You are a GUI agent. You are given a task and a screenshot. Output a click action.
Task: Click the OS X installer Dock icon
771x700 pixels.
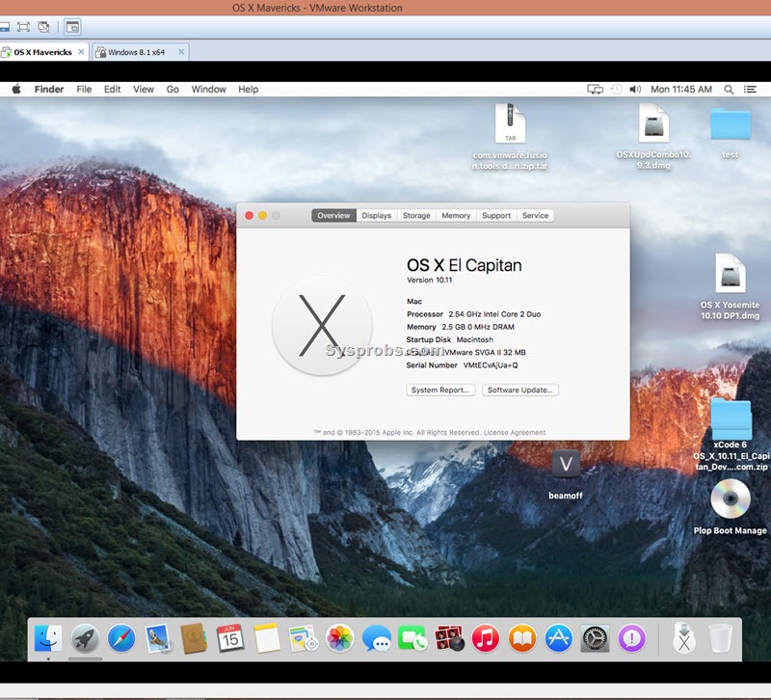tap(684, 638)
